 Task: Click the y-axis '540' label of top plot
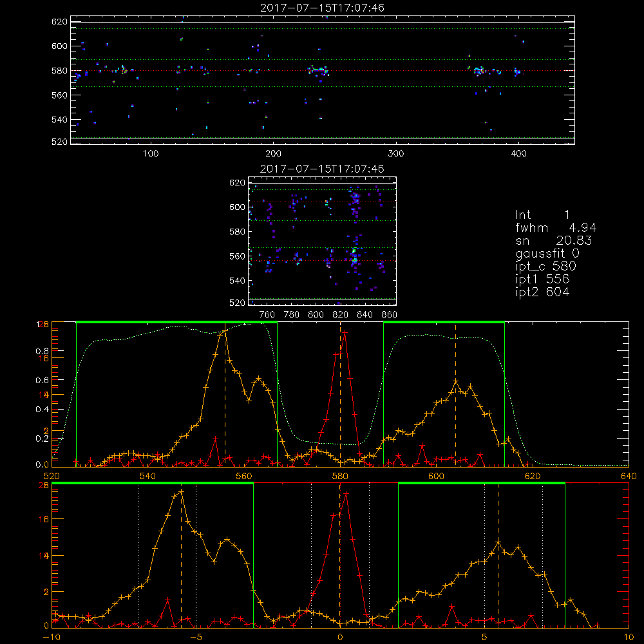[x=59, y=120]
